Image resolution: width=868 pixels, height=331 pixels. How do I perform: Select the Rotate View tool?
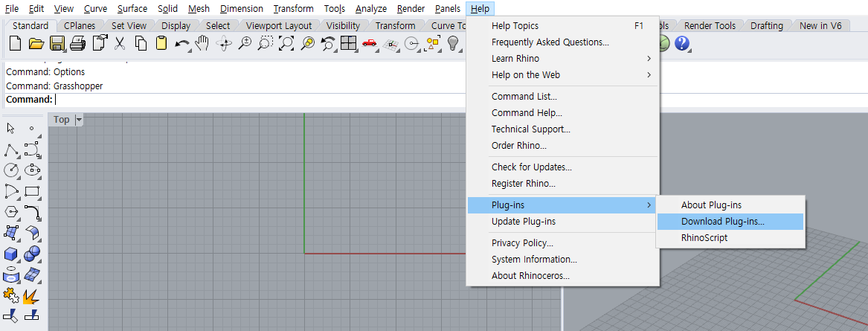point(224,43)
